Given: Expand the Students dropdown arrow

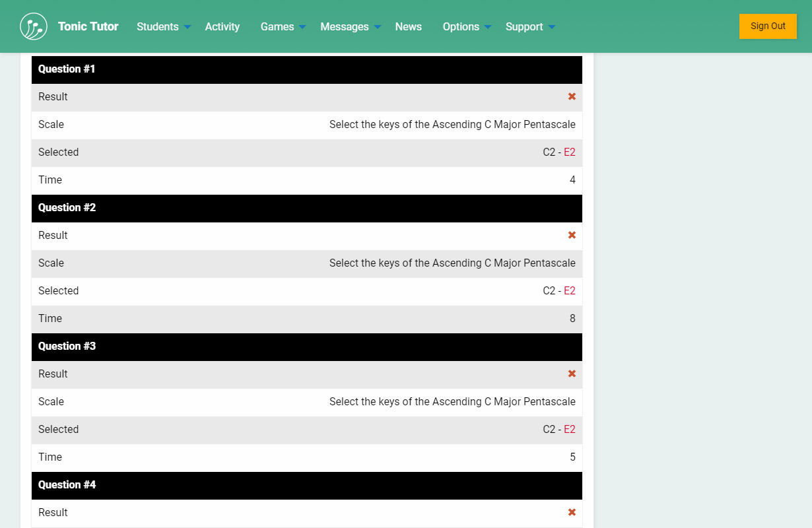Looking at the screenshot, I should point(187,27).
